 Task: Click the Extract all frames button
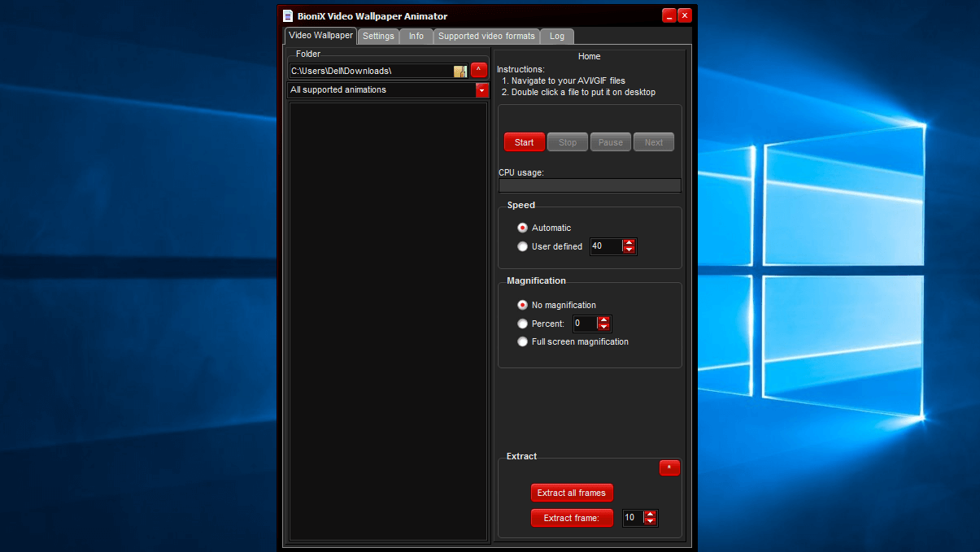coord(572,493)
